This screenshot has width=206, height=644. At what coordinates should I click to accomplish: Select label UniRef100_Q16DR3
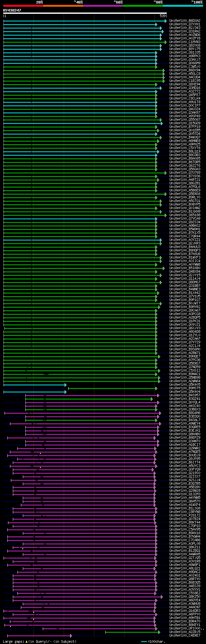pos(185,611)
